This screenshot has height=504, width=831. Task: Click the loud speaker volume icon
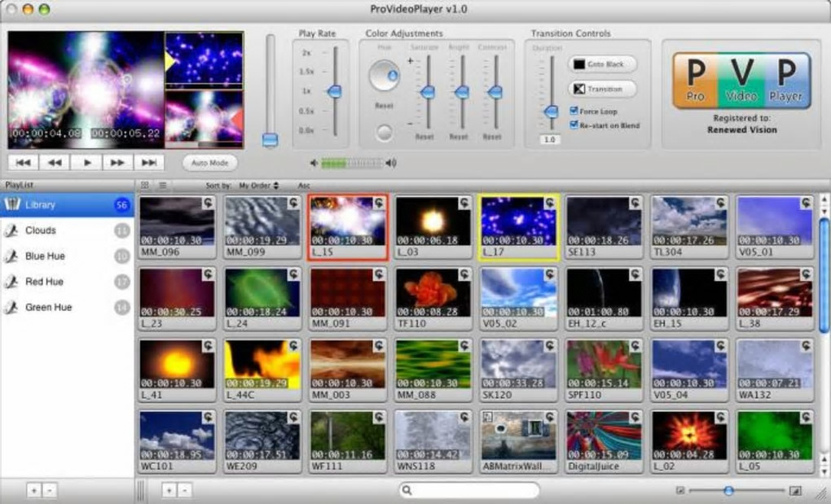(392, 163)
